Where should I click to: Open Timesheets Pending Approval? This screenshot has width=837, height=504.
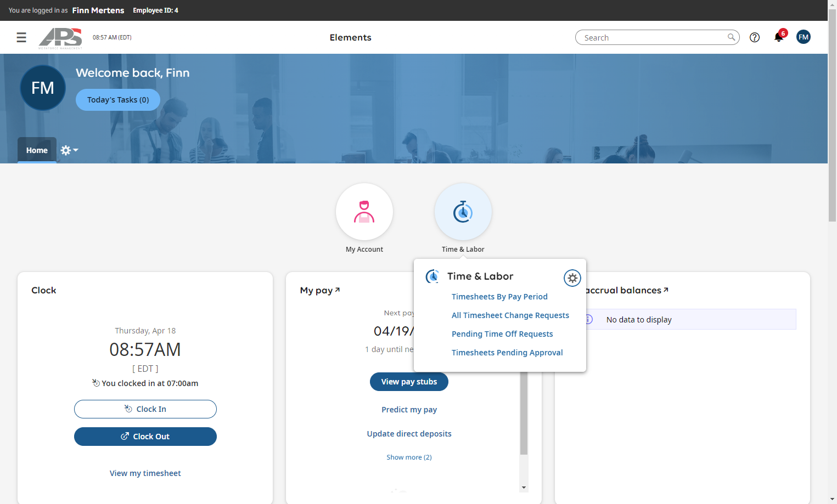(507, 353)
